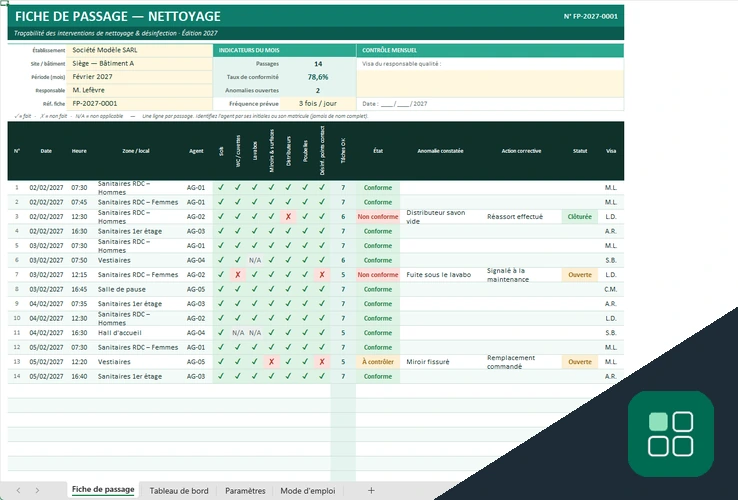This screenshot has width=738, height=500.
Task: Click the Ouverte status in row 7
Action: 580,274
